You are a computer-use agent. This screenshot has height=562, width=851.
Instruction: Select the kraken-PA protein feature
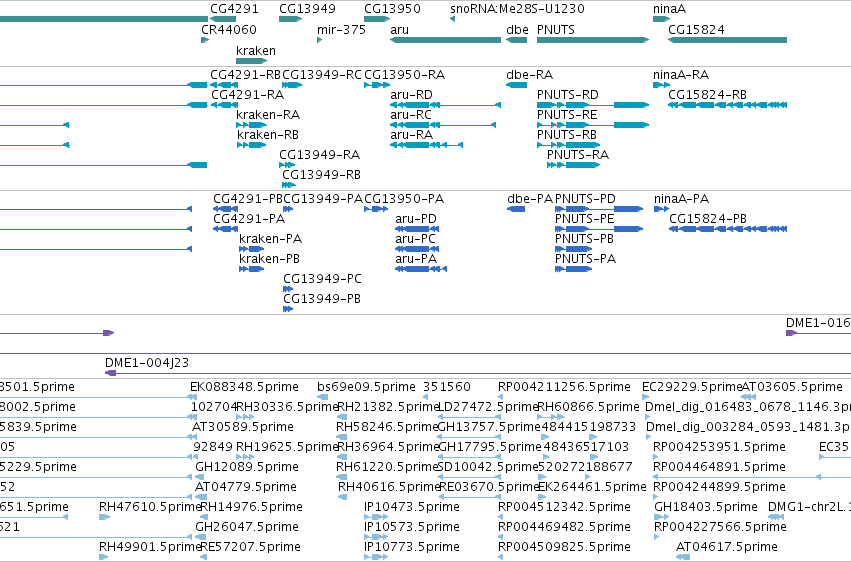(x=251, y=249)
